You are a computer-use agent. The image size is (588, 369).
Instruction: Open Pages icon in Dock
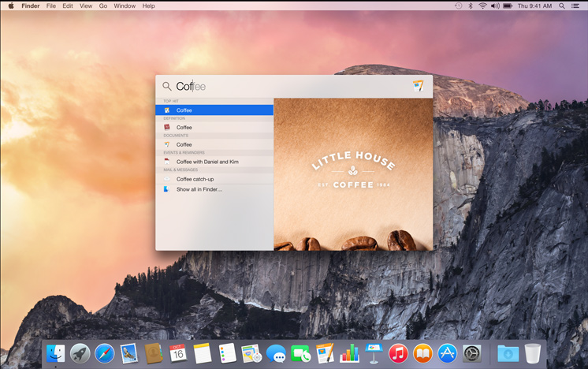325,353
